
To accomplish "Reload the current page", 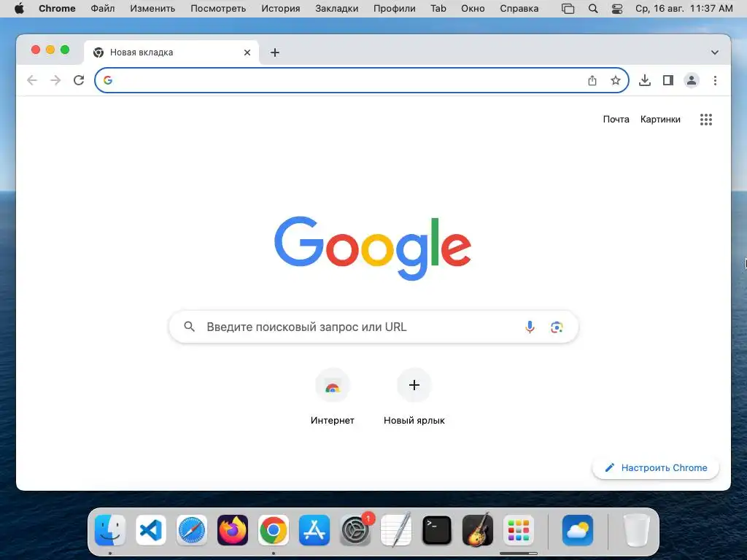I will [x=79, y=80].
